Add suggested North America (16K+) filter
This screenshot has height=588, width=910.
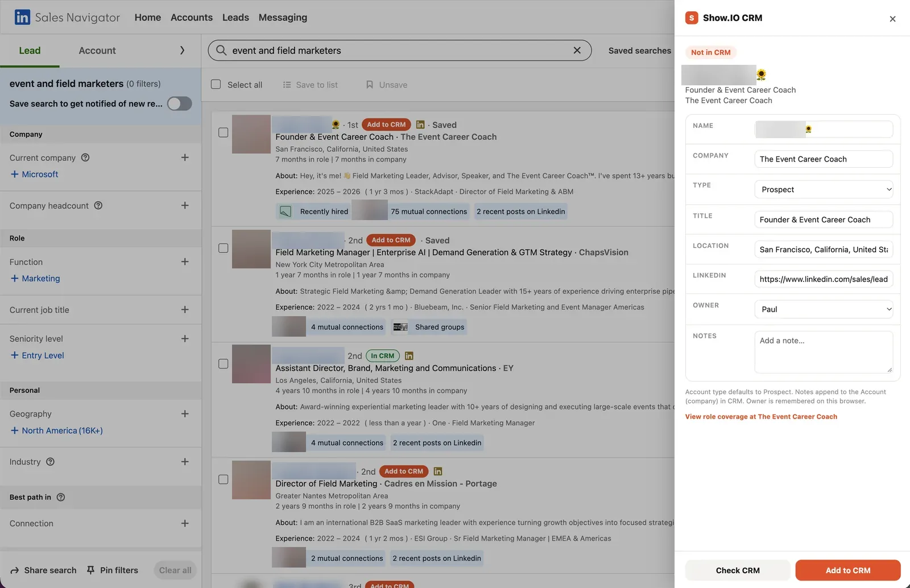pos(56,430)
